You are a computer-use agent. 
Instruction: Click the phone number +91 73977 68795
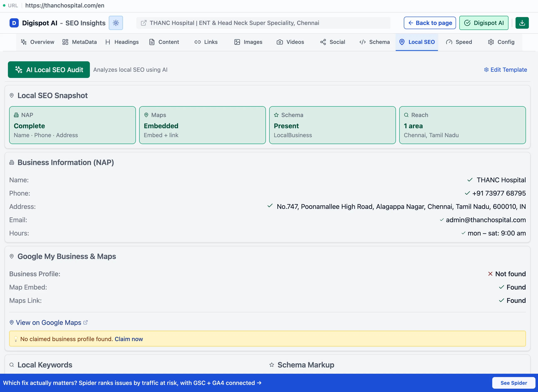coord(499,193)
